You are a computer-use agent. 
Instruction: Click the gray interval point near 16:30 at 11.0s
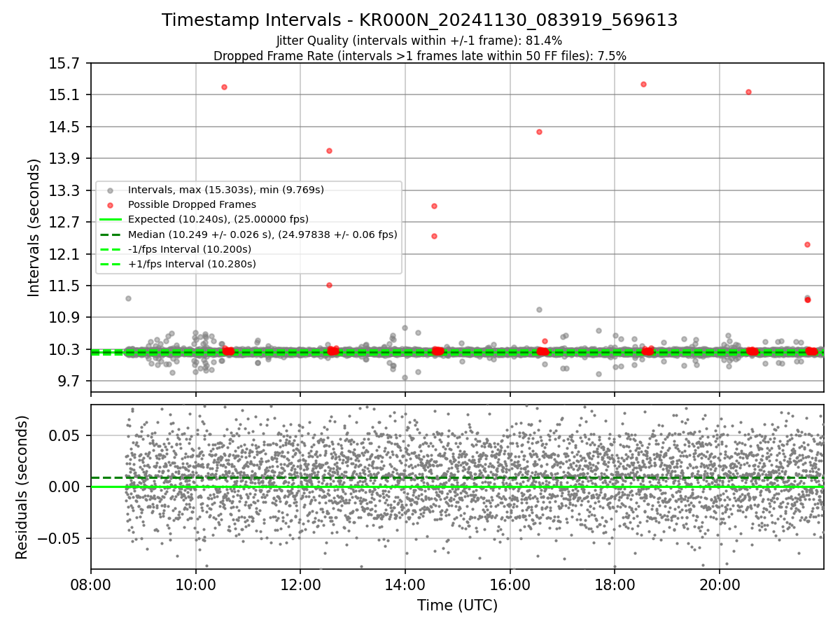point(539,309)
